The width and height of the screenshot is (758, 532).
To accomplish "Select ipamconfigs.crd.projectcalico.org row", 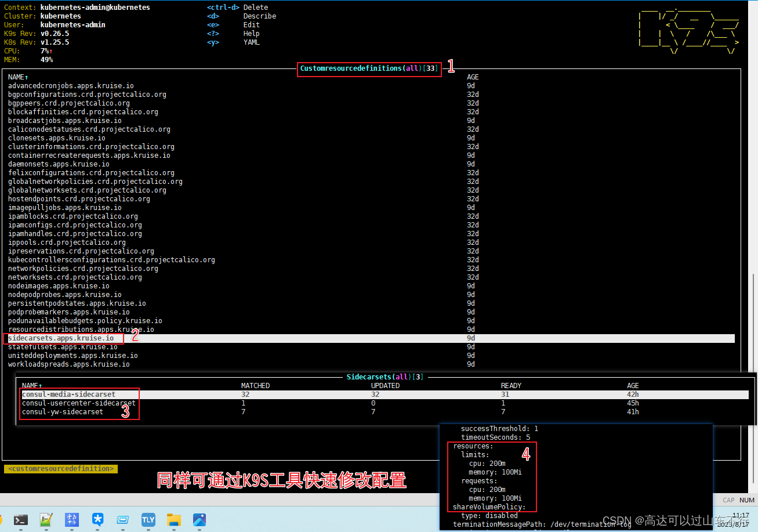I will [x=371, y=225].
